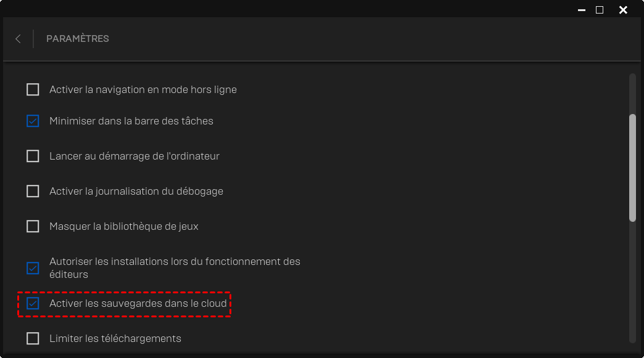Tick the Limiter les téléchargements checkbox

pos(33,338)
